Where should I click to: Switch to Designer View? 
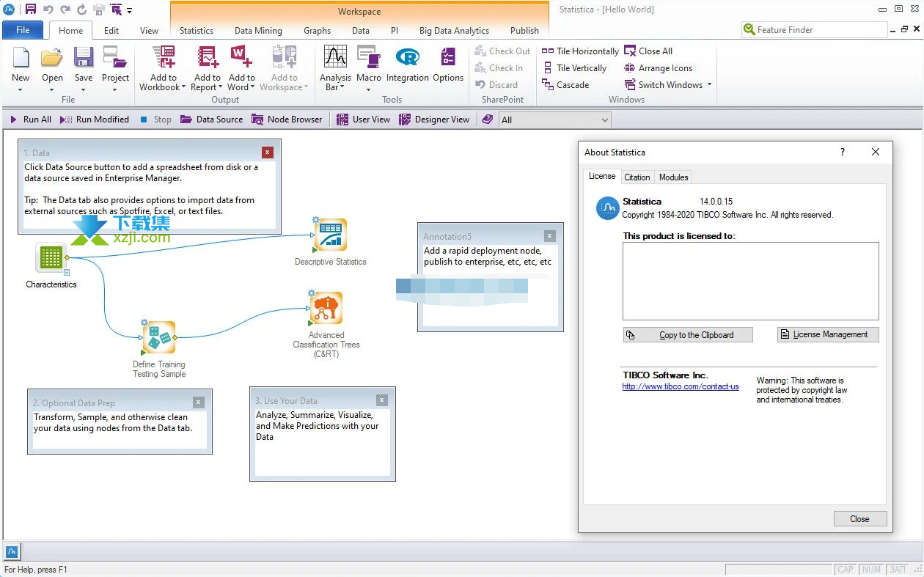(434, 120)
